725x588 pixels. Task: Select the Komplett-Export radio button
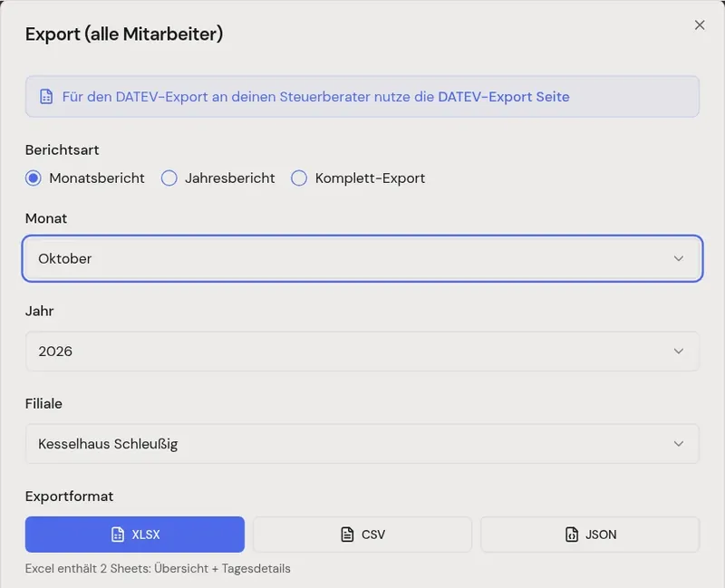299,178
